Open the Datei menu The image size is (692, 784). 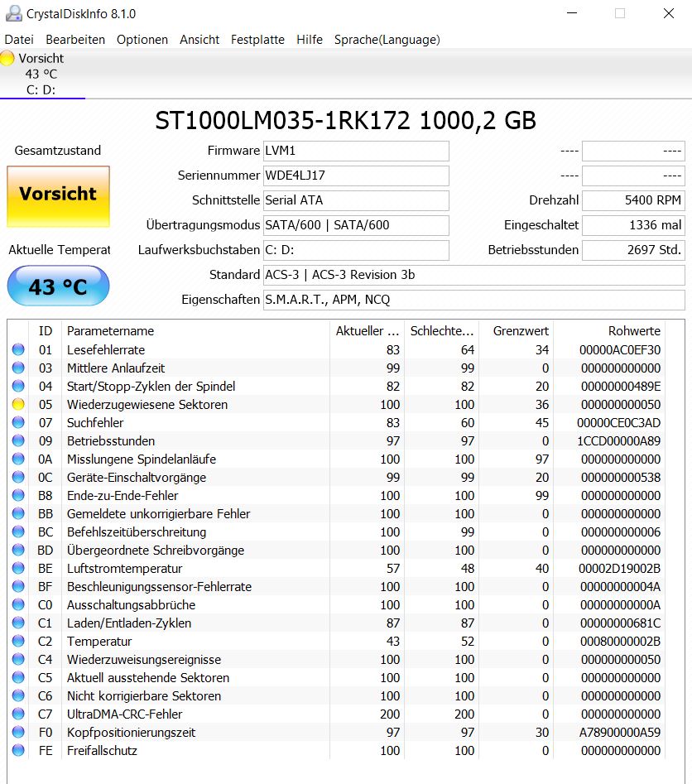[x=19, y=40]
